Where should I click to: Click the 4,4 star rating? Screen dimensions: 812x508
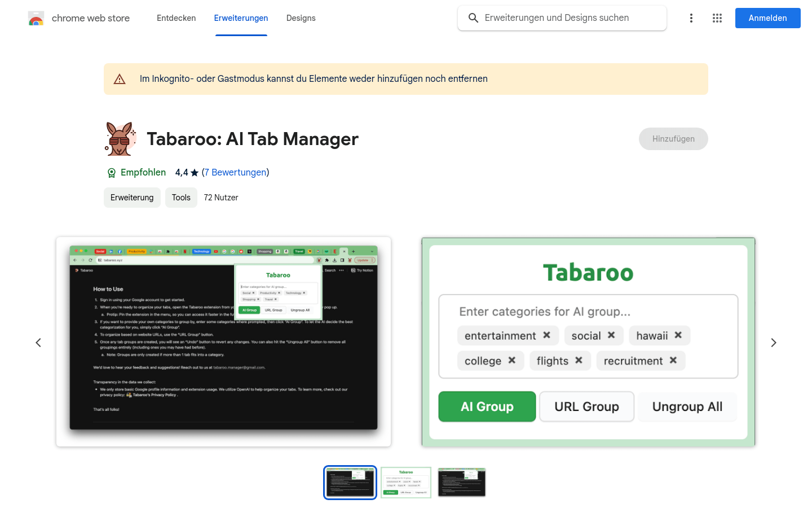coord(187,173)
